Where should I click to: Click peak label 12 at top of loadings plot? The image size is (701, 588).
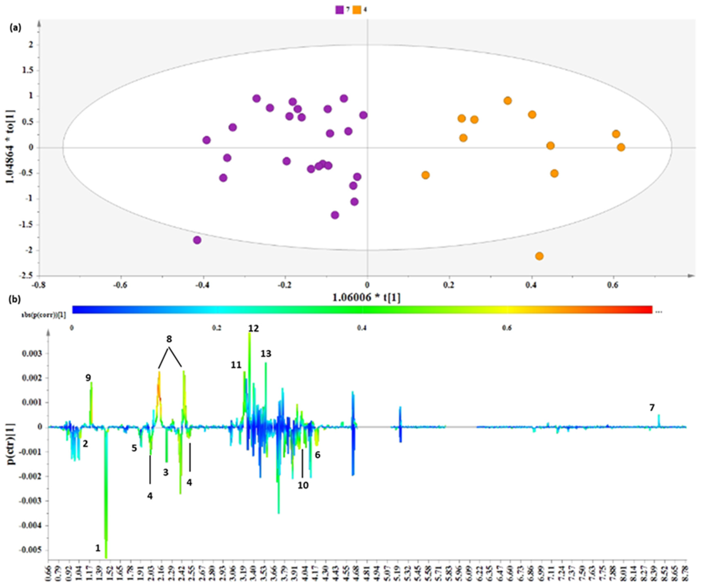point(253,329)
